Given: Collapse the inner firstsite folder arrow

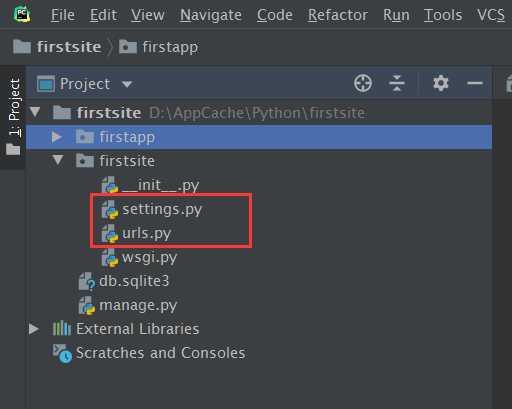Looking at the screenshot, I should (x=58, y=160).
